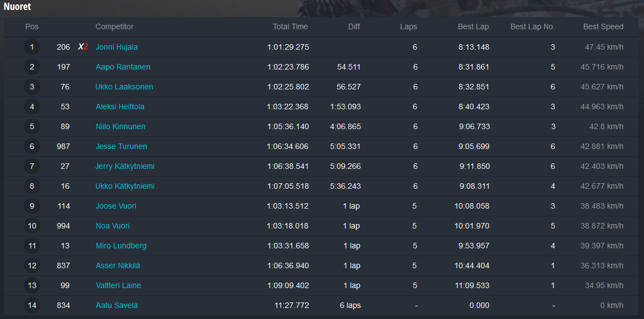Image resolution: width=644 pixels, height=319 pixels.
Task: Click Noa Vuori's name
Action: (x=113, y=226)
